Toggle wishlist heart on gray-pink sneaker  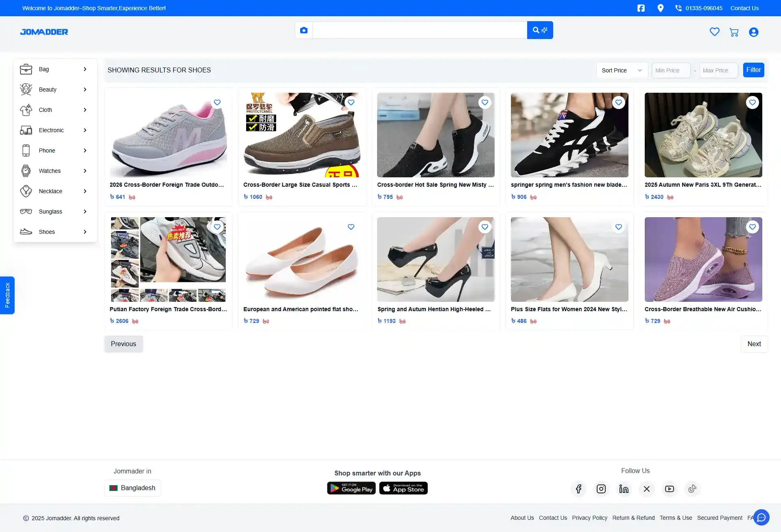tap(217, 102)
